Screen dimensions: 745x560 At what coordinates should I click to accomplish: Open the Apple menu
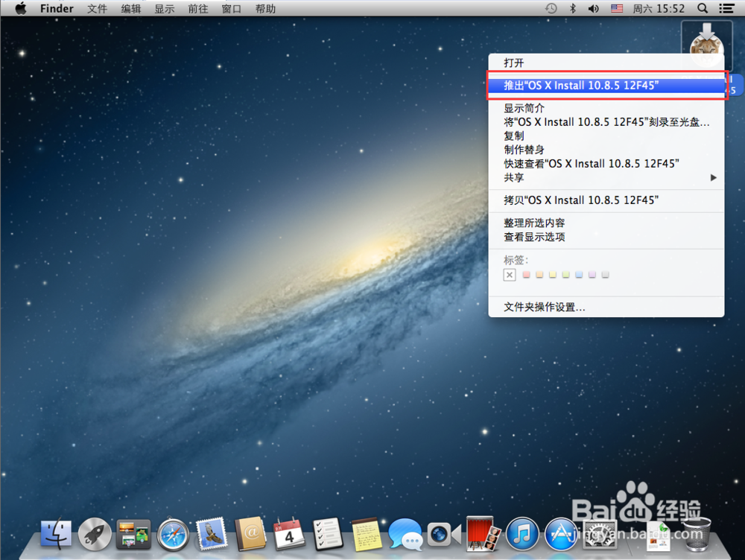[20, 8]
